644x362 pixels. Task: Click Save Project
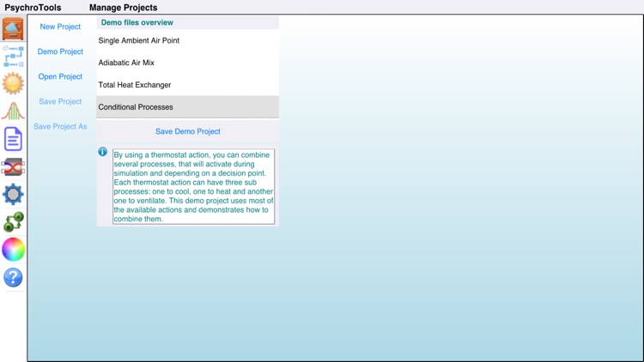point(60,101)
